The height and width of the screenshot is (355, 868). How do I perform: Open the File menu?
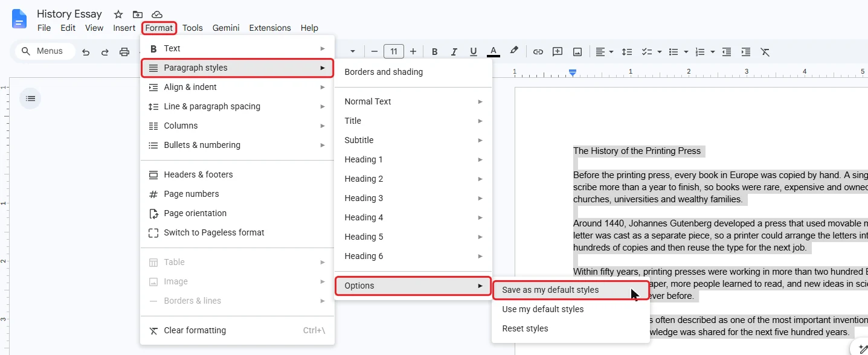44,28
